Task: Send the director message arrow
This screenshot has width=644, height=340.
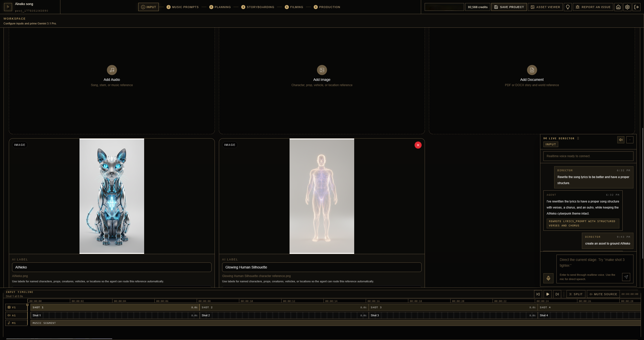Action: click(626, 277)
